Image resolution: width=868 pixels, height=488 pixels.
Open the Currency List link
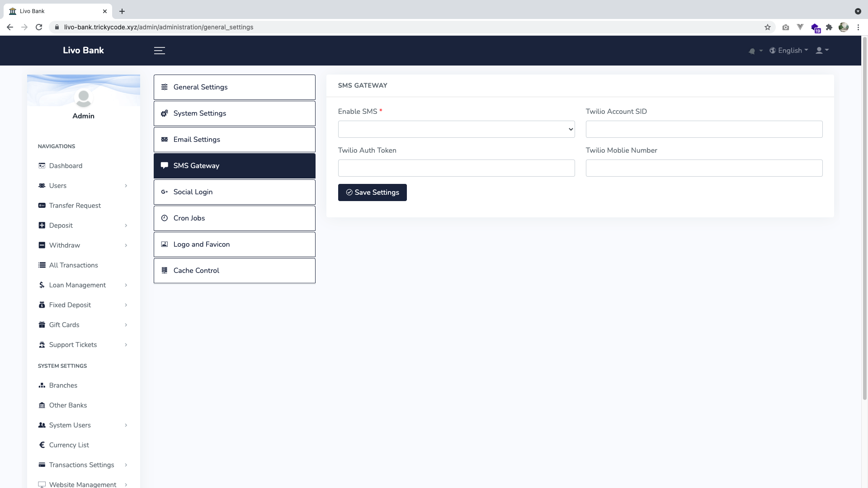tap(69, 445)
